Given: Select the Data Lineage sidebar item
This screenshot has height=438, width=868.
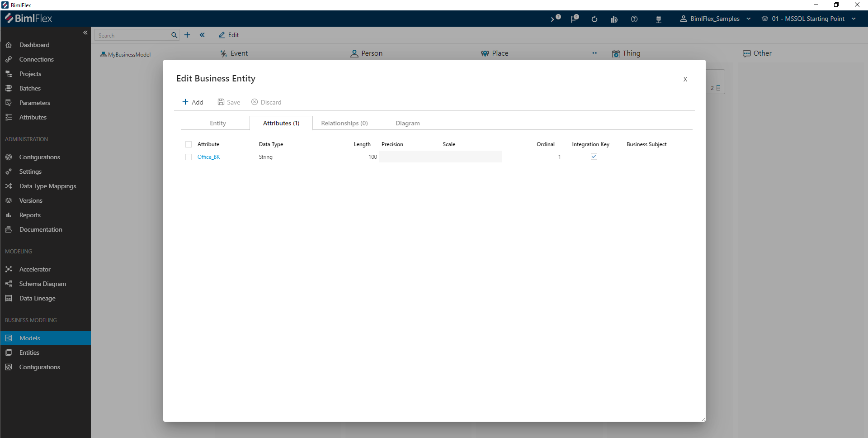Looking at the screenshot, I should point(36,298).
